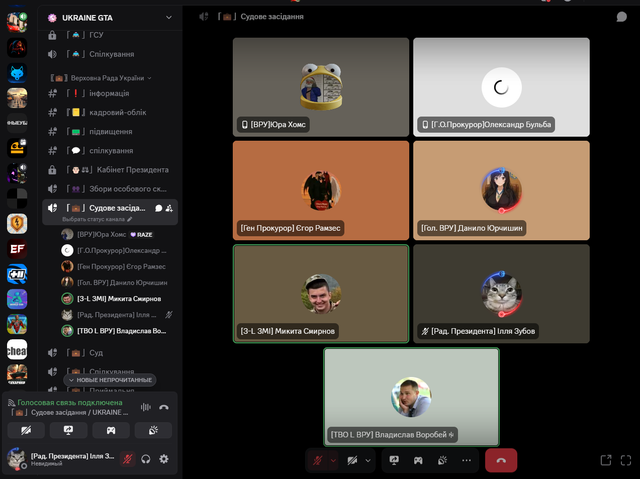Turn on camera in the call control bar
The height and width of the screenshot is (479, 640).
coord(352,460)
